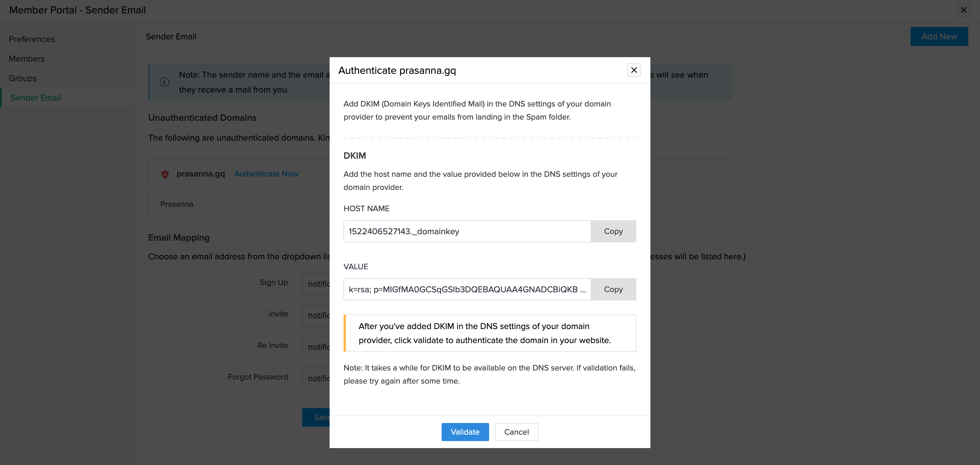Open the Sign Up email dropdown
This screenshot has width=980, height=465.
316,284
